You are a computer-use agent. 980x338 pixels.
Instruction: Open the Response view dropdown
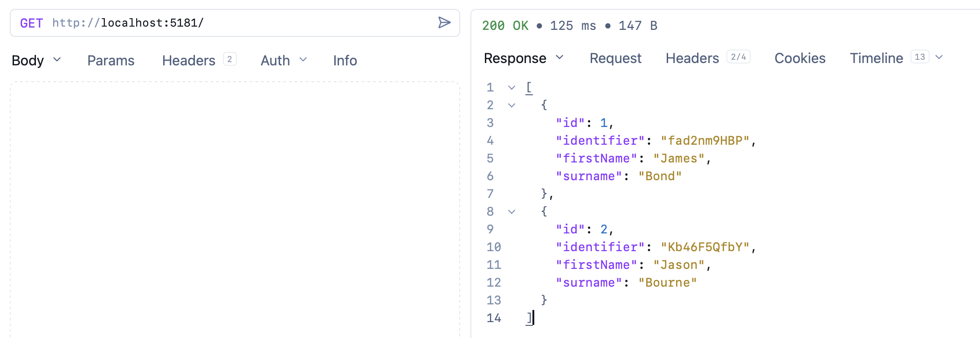click(x=524, y=58)
